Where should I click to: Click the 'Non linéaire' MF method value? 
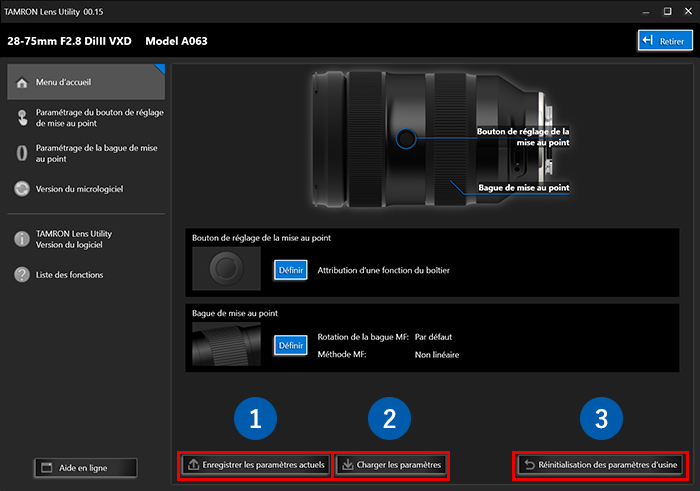tap(437, 355)
